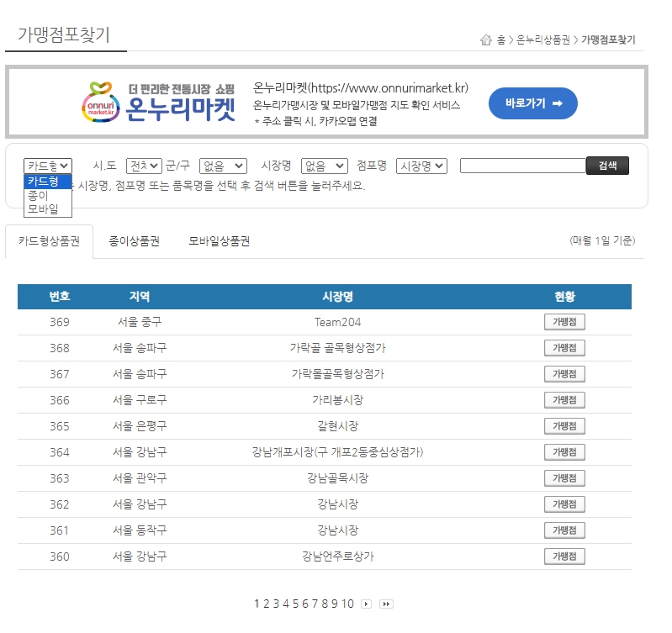This screenshot has width=672, height=633.
Task: Select 카드형 option in dropdown list
Action: pyautogui.click(x=48, y=182)
